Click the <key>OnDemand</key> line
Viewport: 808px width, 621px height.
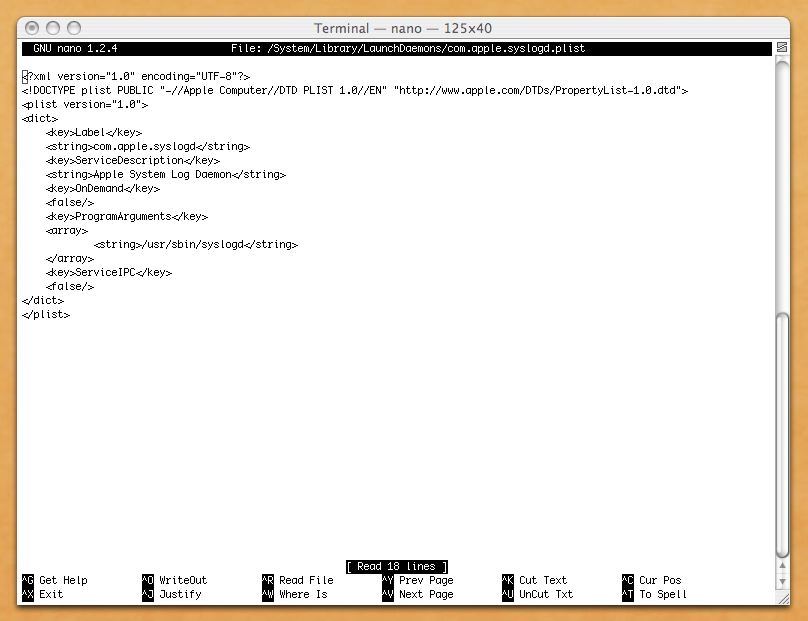coord(103,188)
